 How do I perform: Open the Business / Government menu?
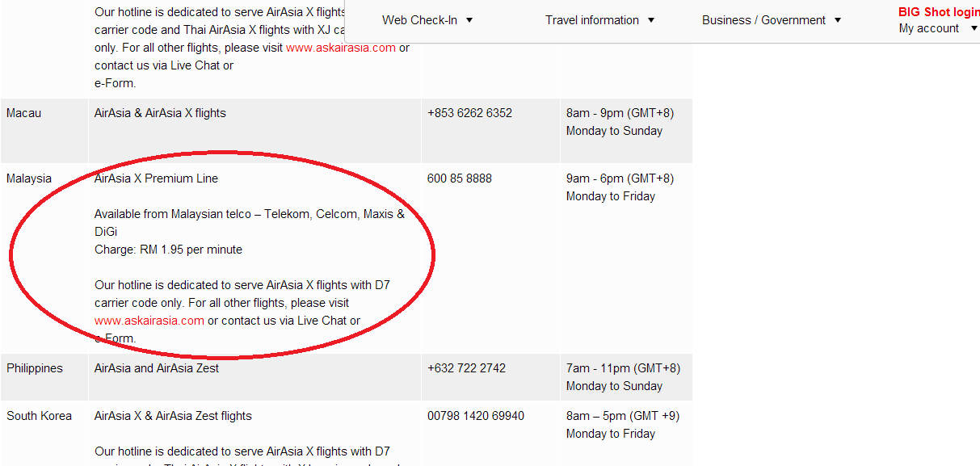763,20
